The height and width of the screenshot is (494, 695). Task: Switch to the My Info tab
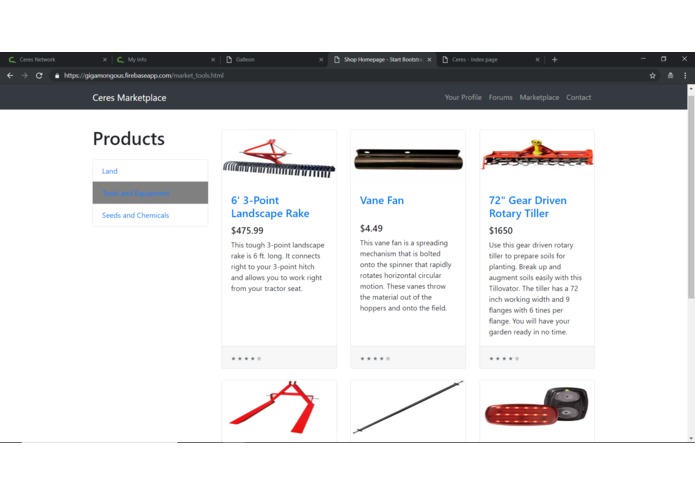pyautogui.click(x=166, y=59)
